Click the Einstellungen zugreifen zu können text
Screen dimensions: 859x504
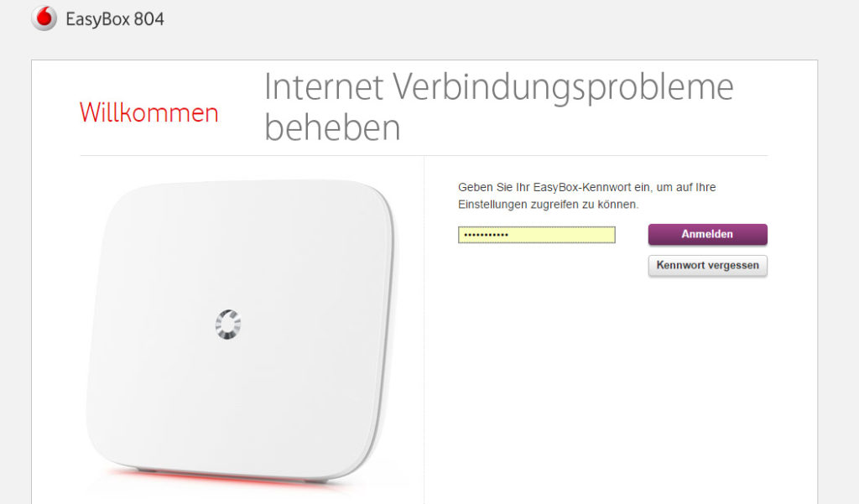click(549, 205)
